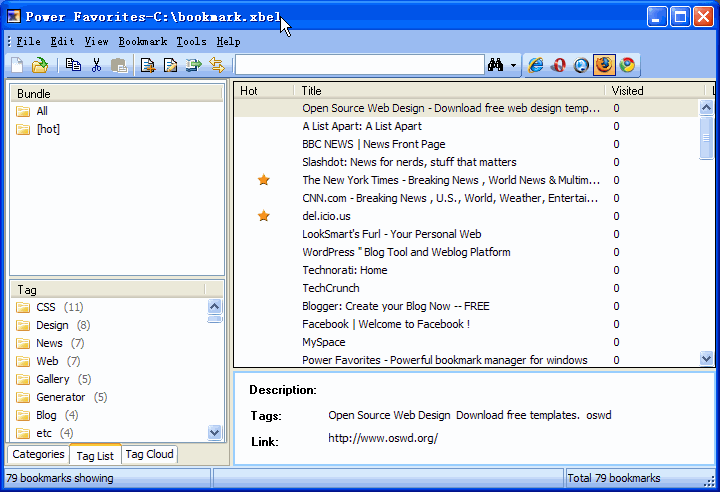Click the Bundle panel header

[116, 94]
